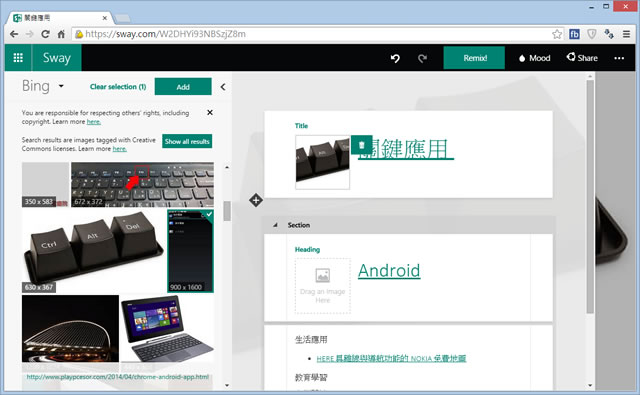The height and width of the screenshot is (395, 640).
Task: Reload the page
Action: point(45,34)
